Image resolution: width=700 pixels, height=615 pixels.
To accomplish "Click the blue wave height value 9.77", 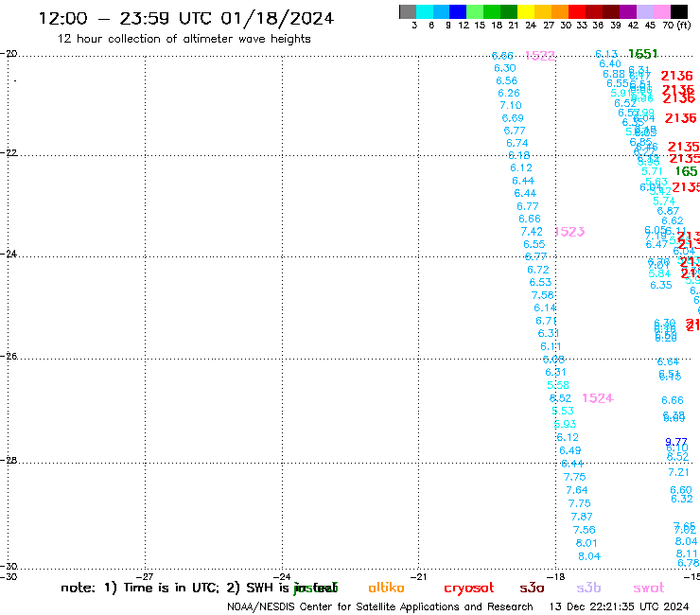I will (676, 442).
